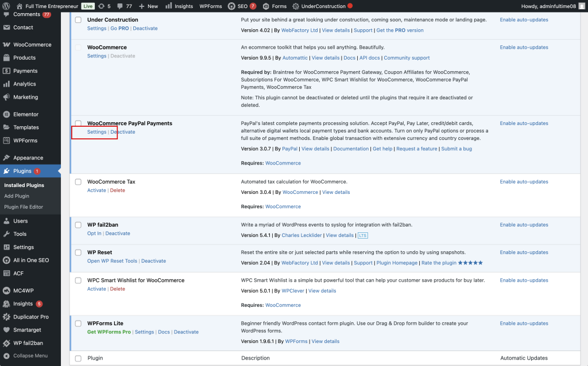Click Open WP Reset Tools link
Image resolution: width=588 pixels, height=366 pixels.
112,261
